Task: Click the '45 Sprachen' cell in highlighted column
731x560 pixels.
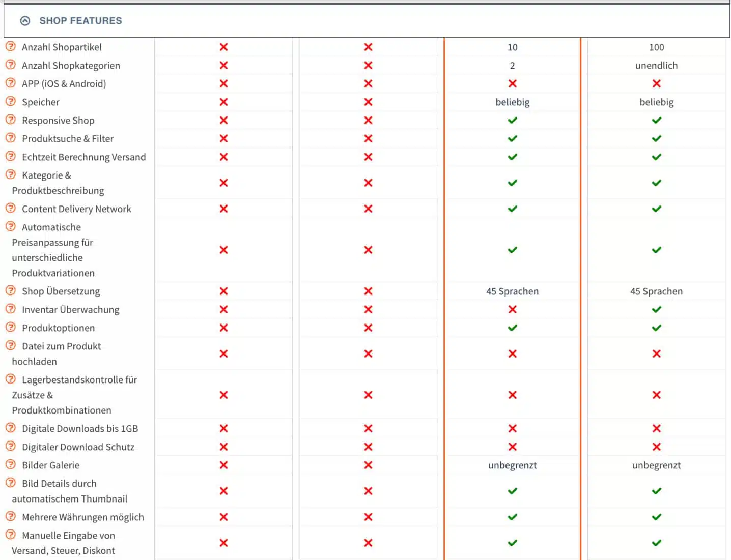Action: coord(512,291)
